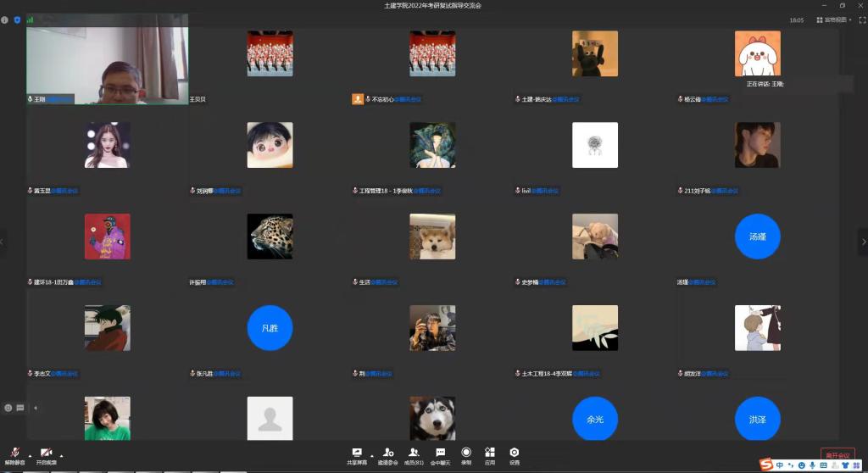The image size is (868, 473).
Task: Click the network signal strength indicator
Action: coord(30,19)
